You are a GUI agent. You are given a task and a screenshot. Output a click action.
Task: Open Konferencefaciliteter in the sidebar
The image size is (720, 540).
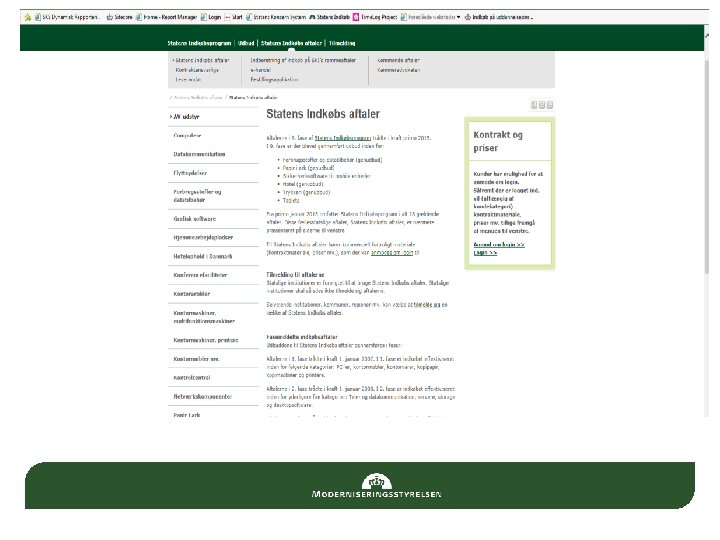(200, 275)
